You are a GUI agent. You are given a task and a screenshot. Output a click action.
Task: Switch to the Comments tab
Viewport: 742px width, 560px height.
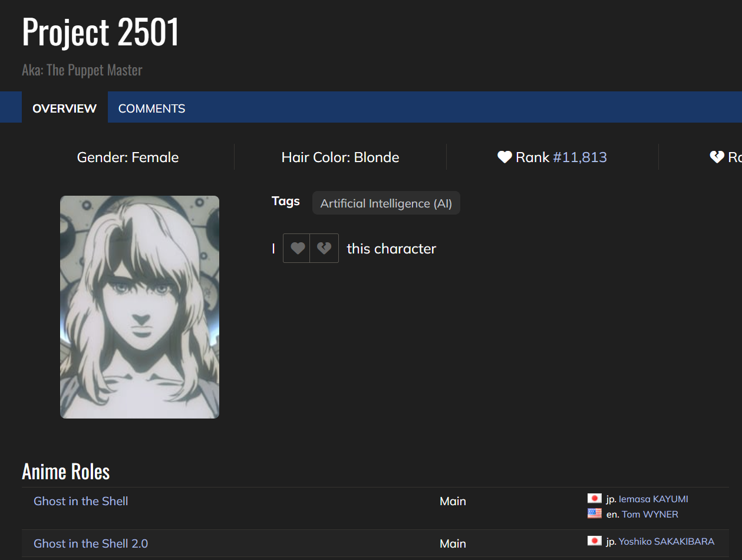tap(151, 108)
